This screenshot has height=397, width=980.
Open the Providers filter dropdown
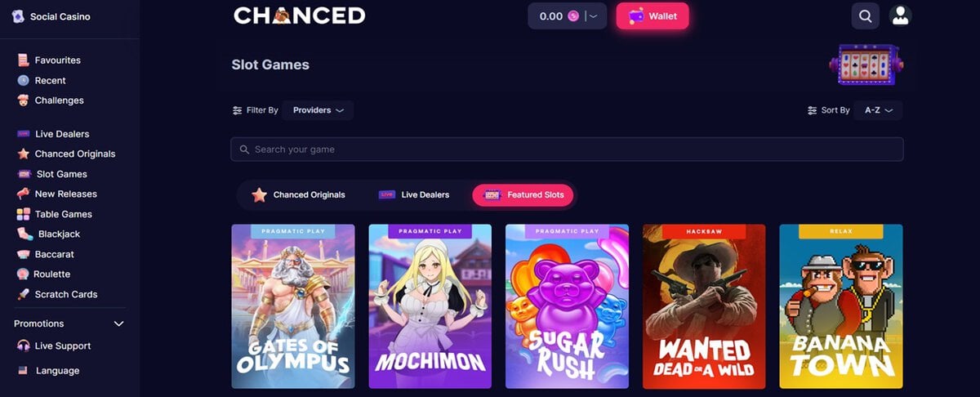point(318,110)
